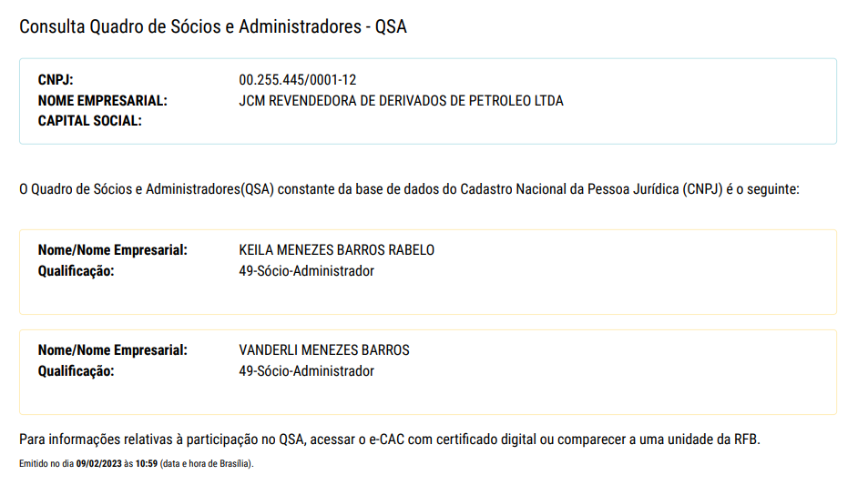The image size is (868, 485).
Task: Click the NOME EMPRESARIAL label
Action: point(102,101)
